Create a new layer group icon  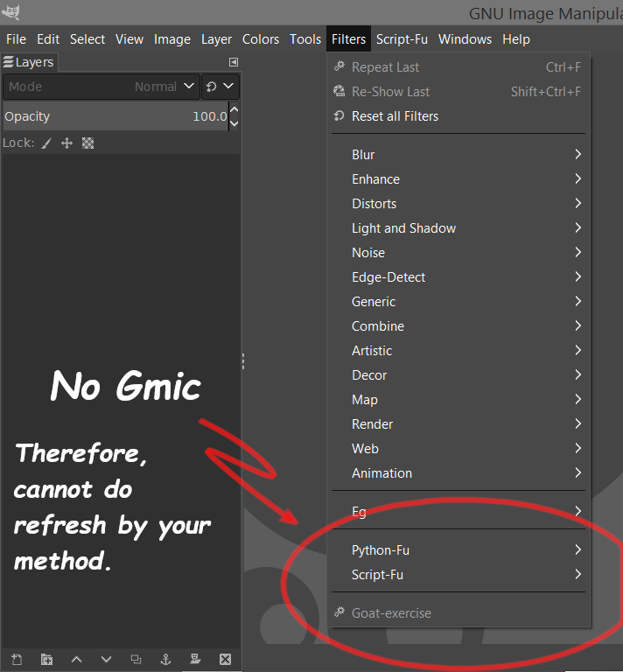pos(46,659)
